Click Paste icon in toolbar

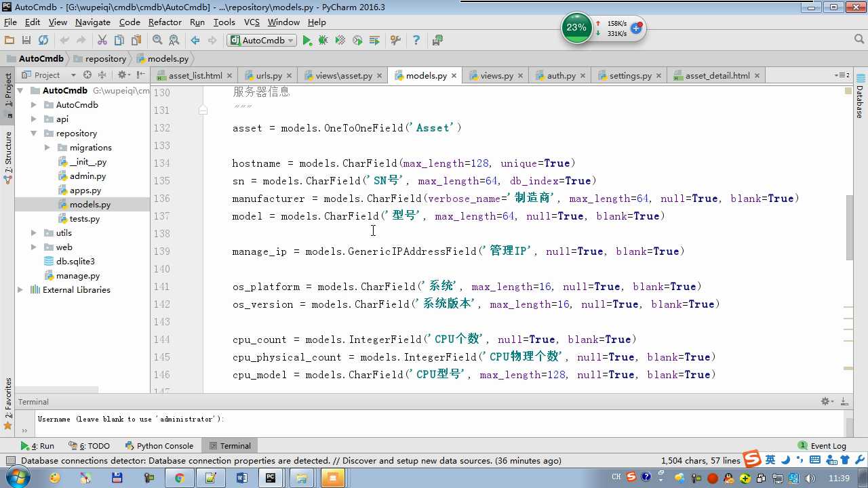136,41
